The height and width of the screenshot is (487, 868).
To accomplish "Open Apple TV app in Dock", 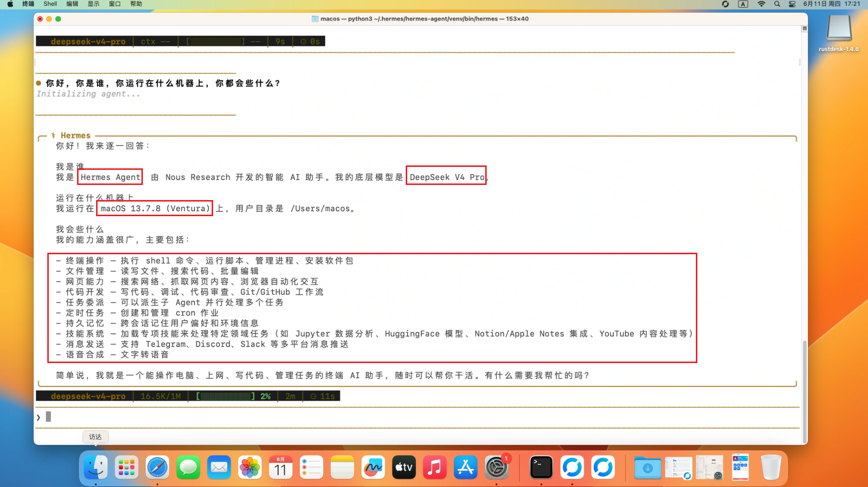I will click(404, 467).
